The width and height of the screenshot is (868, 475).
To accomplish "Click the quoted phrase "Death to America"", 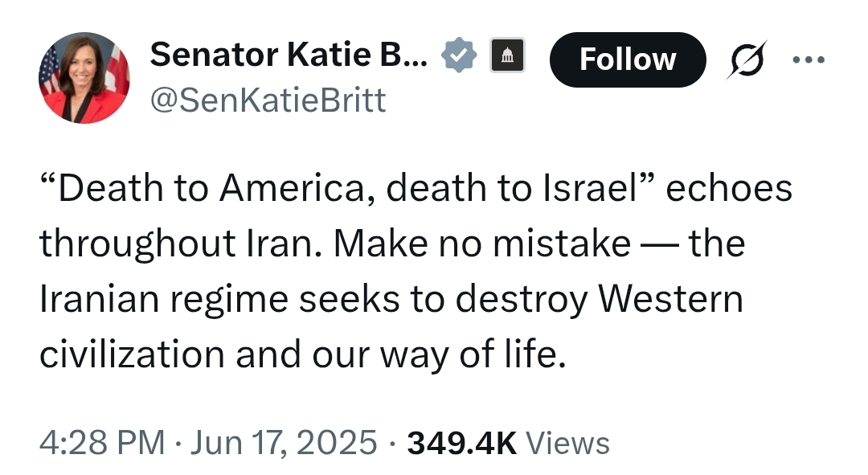I will tap(203, 188).
